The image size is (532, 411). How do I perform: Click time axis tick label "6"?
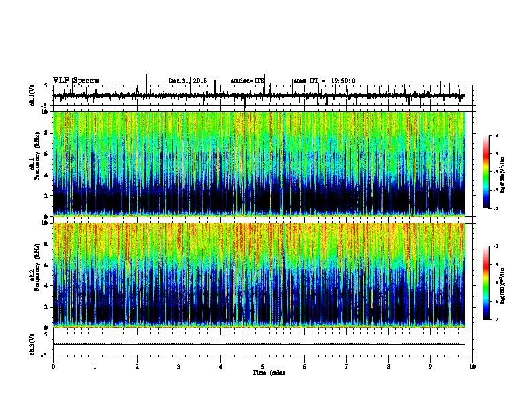point(305,367)
